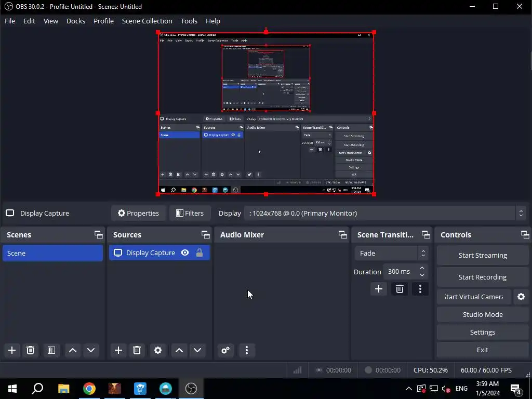Image resolution: width=532 pixels, height=399 pixels.
Task: Remove selected scene with trash icon
Action: (30, 350)
